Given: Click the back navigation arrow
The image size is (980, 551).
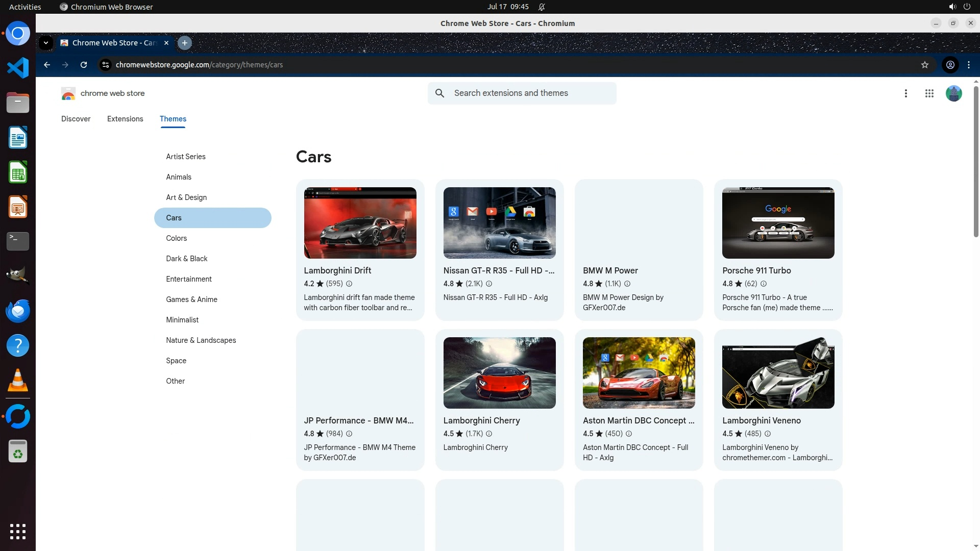Looking at the screenshot, I should tap(47, 65).
